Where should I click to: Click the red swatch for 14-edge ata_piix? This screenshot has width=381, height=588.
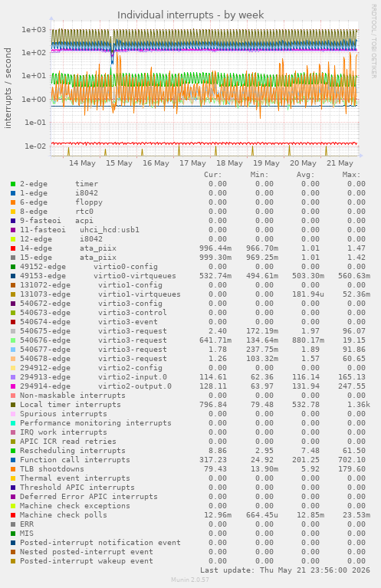coord(13,248)
